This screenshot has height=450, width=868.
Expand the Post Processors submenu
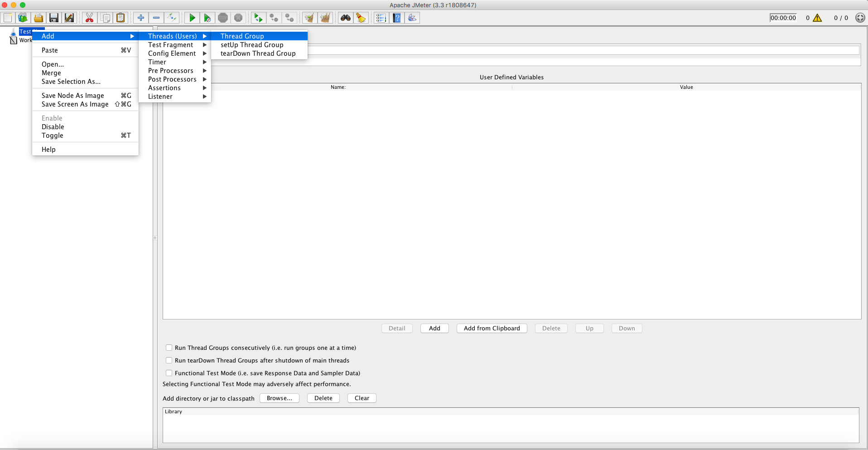click(175, 79)
